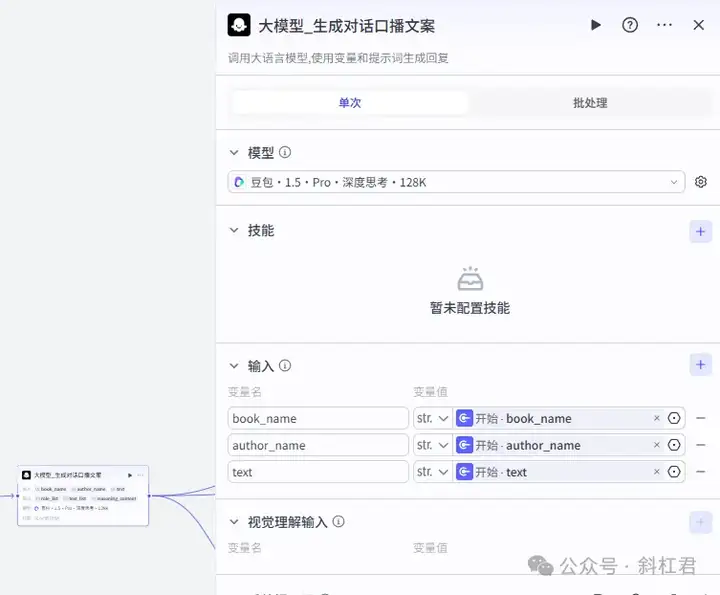720x595 pixels.
Task: Open variable selector for author_name row
Action: click(674, 444)
